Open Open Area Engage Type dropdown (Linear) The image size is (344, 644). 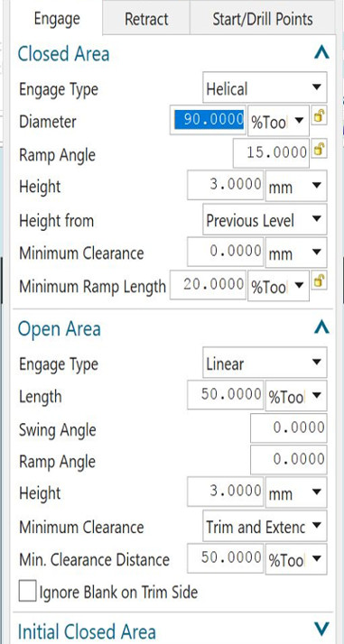(x=265, y=363)
